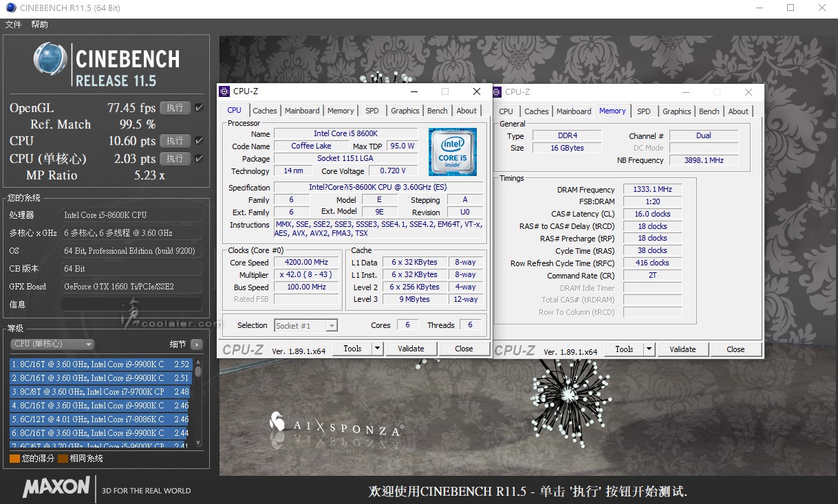Select ranking row 2 scoring 2.51

click(x=101, y=378)
